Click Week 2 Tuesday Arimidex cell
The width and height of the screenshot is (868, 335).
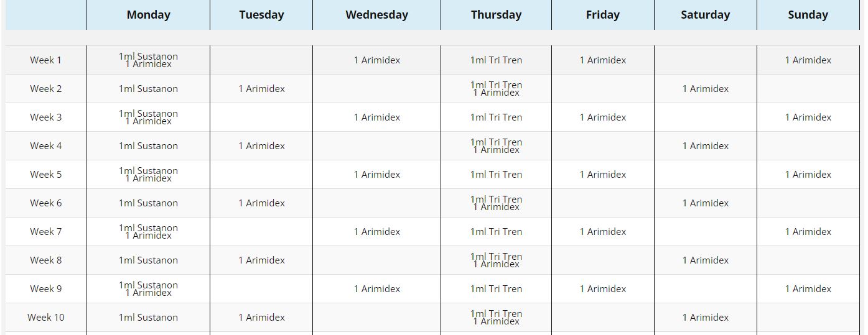point(261,89)
